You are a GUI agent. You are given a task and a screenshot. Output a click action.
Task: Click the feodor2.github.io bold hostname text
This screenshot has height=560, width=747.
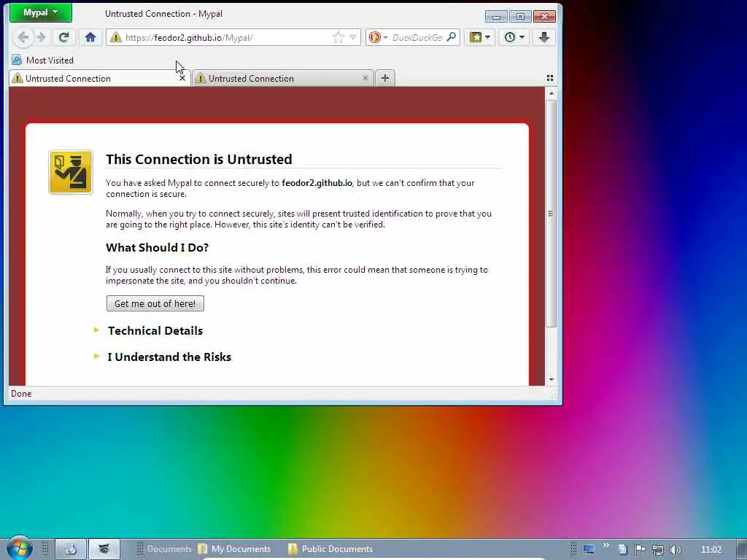pos(317,183)
